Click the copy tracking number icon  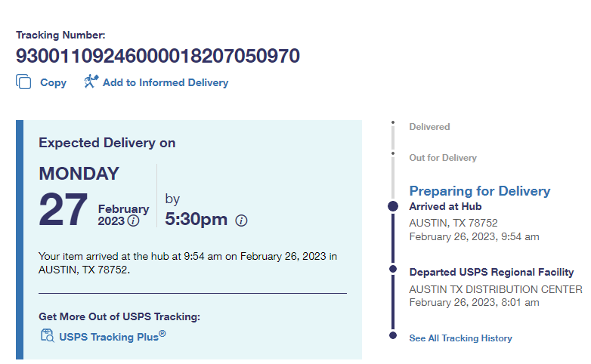(x=23, y=82)
